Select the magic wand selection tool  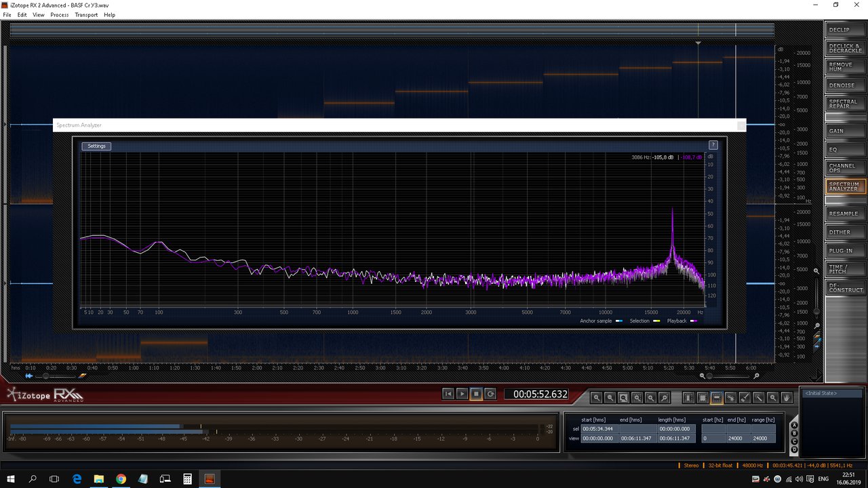pos(759,398)
